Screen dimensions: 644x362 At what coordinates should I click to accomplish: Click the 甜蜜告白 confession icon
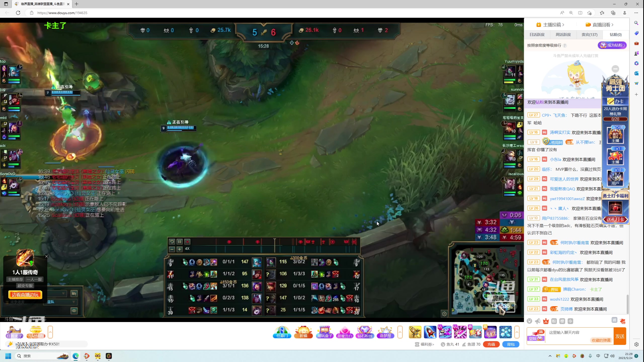point(345,332)
